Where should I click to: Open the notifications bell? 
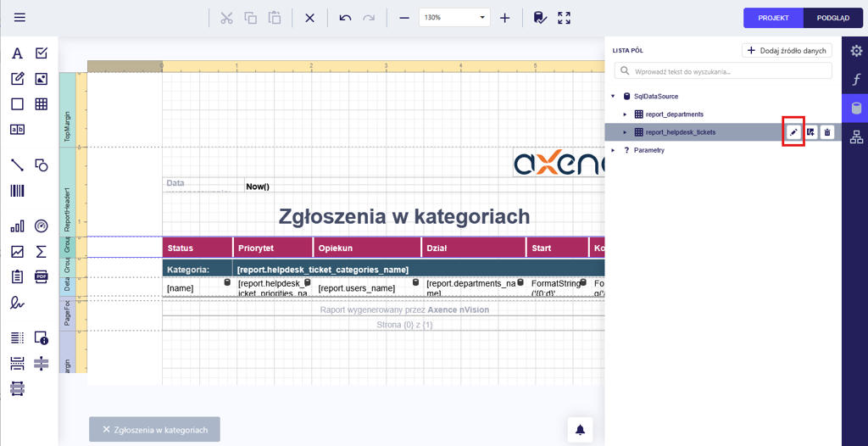point(580,430)
